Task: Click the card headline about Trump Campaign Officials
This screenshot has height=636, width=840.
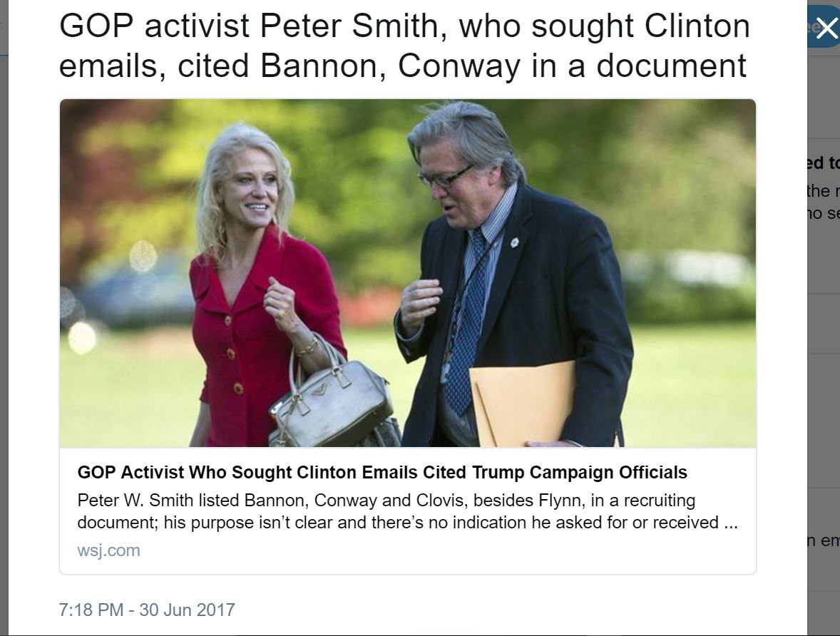Action: (382, 473)
